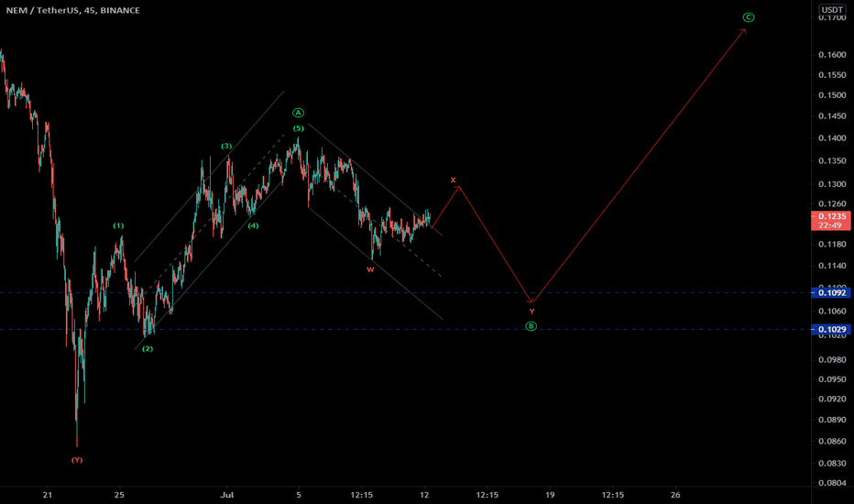Click the 0.1550 price axis value
854x504 pixels.
pos(832,75)
